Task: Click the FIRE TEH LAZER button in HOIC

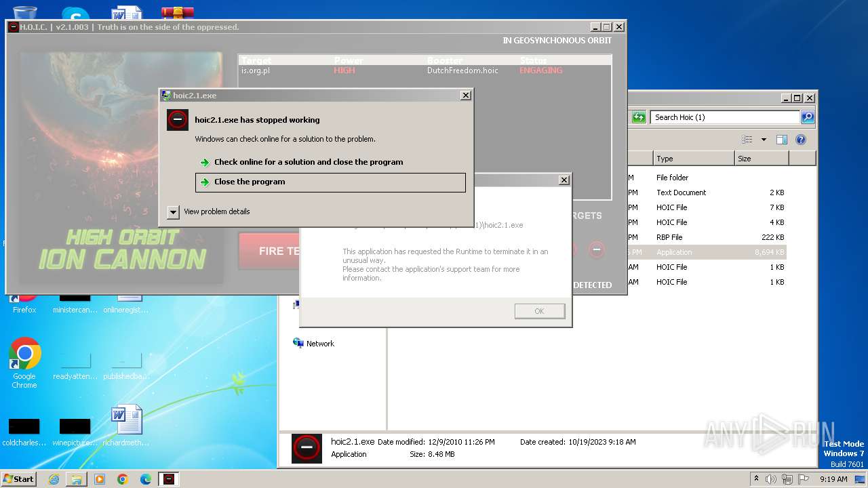Action: pos(269,251)
